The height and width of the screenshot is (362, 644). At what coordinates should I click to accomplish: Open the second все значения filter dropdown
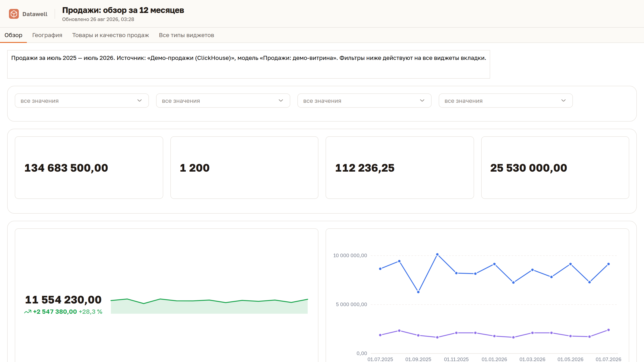pos(223,101)
